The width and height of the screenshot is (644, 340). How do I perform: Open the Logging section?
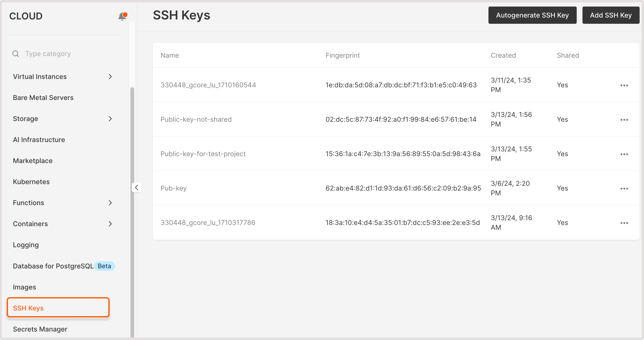click(26, 245)
